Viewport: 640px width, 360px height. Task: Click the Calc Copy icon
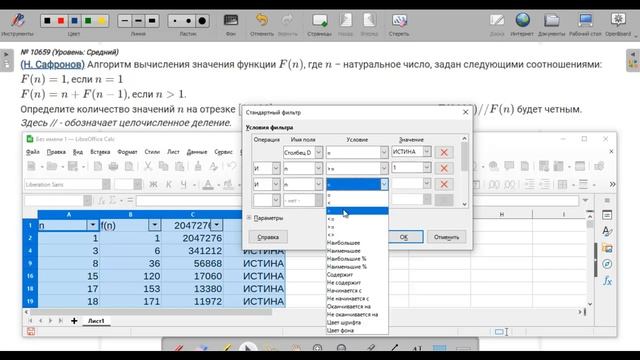(163, 166)
